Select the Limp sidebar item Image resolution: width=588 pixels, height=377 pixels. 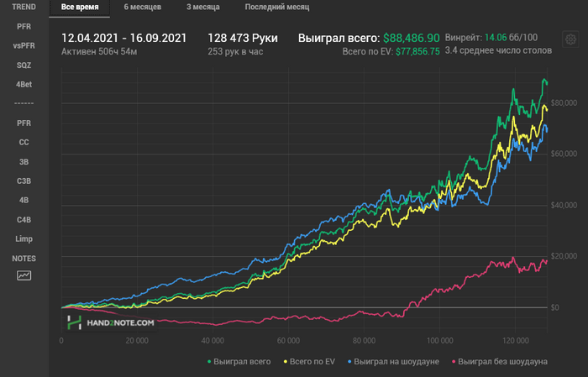click(24, 238)
